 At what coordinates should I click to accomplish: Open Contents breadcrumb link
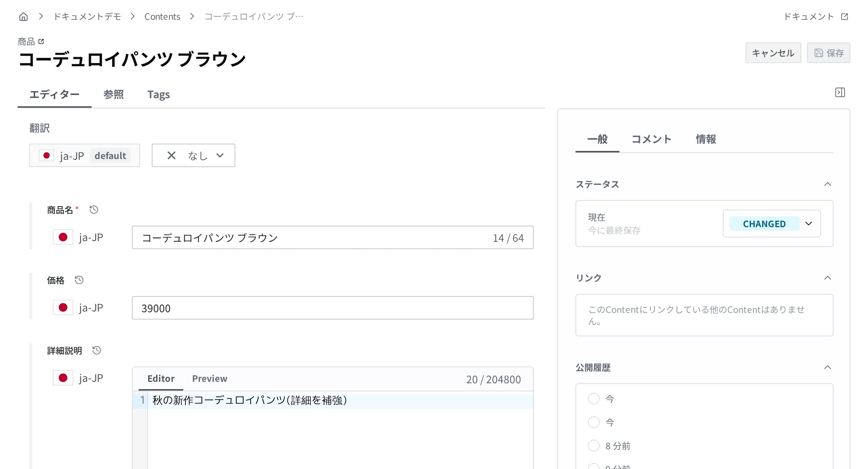click(x=162, y=16)
